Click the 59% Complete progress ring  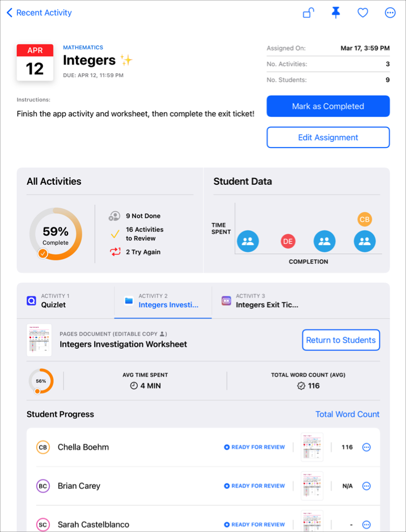[x=56, y=234]
